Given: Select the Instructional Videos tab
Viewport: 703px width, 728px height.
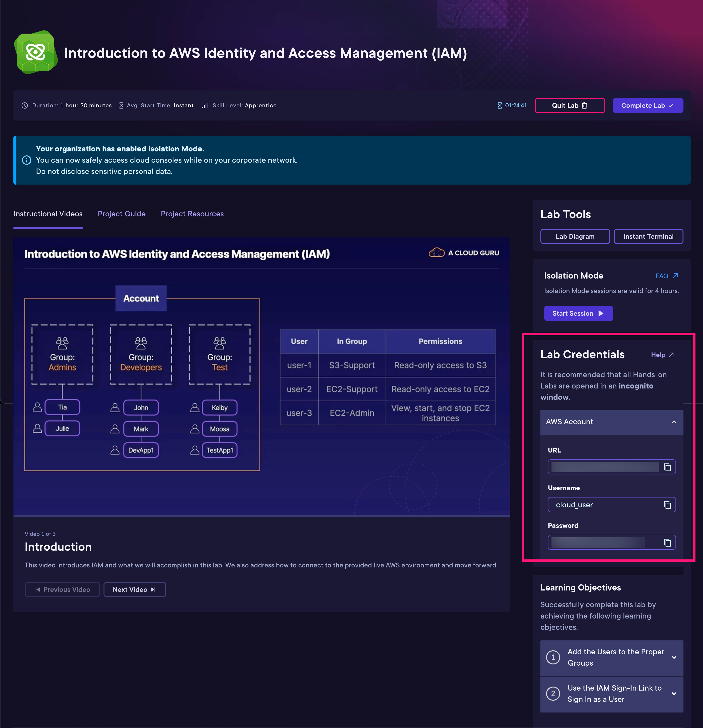Looking at the screenshot, I should [x=48, y=214].
